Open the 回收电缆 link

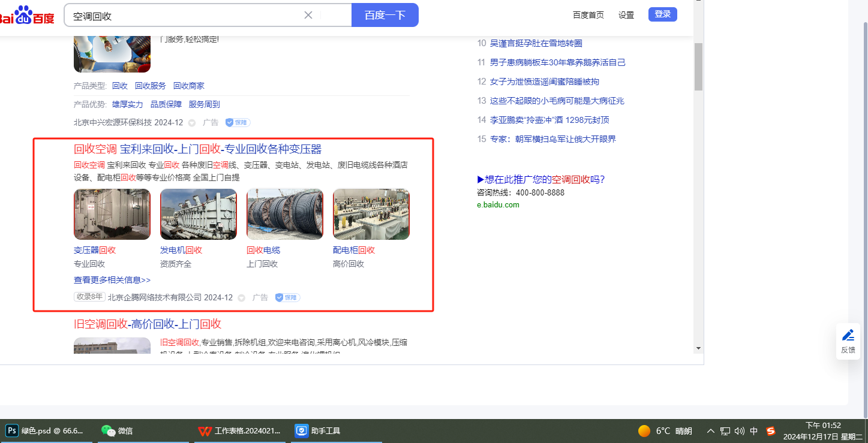pyautogui.click(x=263, y=250)
